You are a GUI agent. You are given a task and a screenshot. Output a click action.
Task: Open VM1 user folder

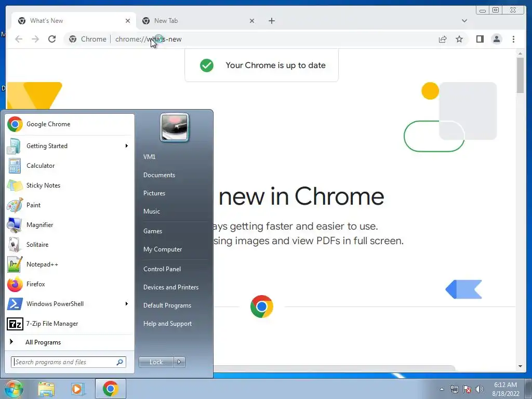point(149,157)
